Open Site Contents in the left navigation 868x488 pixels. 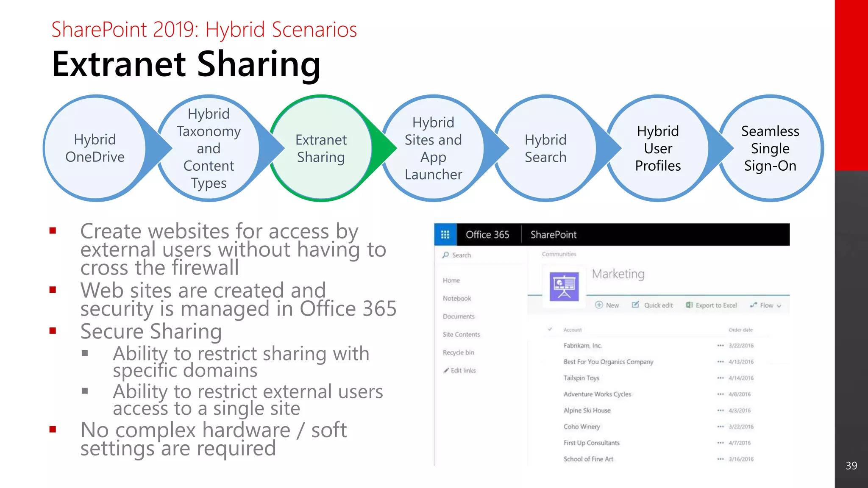(x=462, y=334)
